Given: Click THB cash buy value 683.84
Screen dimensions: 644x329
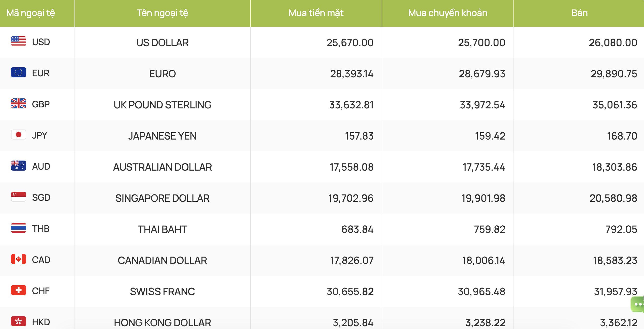Looking at the screenshot, I should coord(357,229).
